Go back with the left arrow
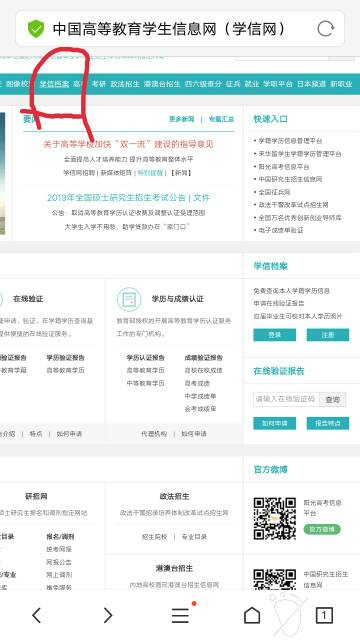Screen dimensions: 360x640 37,615
